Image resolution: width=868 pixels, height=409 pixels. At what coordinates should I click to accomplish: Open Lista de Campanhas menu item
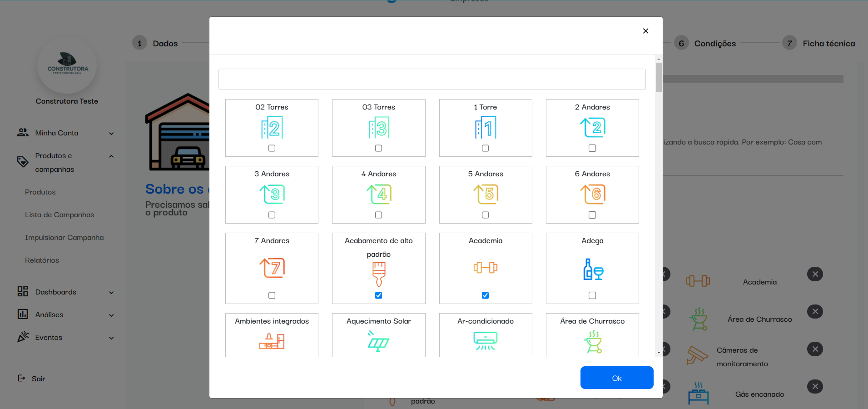[60, 215]
